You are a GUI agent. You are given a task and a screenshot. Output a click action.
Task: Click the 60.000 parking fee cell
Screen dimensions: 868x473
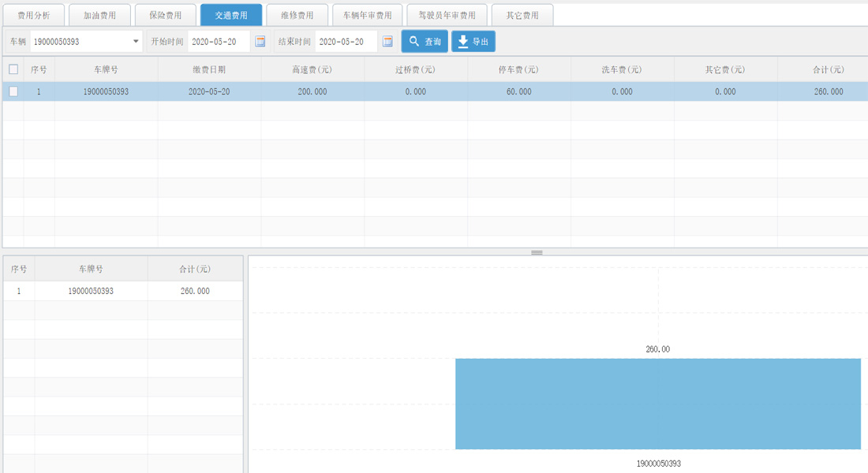tap(518, 91)
